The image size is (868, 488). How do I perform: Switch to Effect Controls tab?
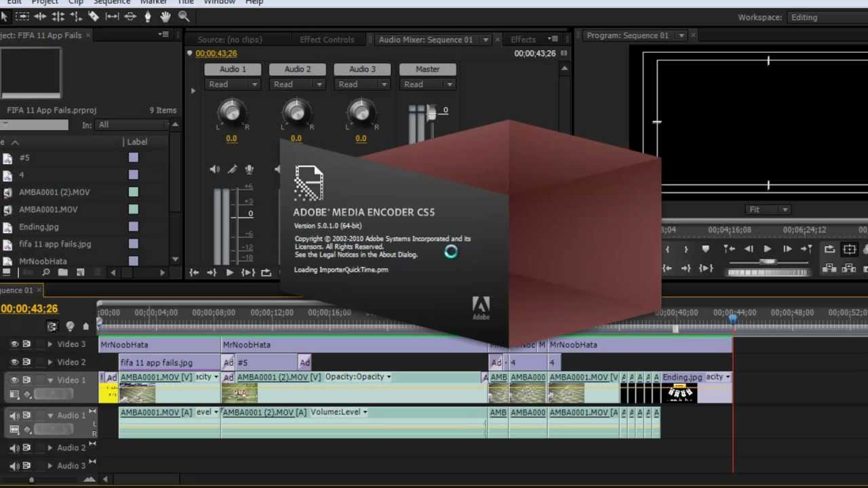click(327, 39)
